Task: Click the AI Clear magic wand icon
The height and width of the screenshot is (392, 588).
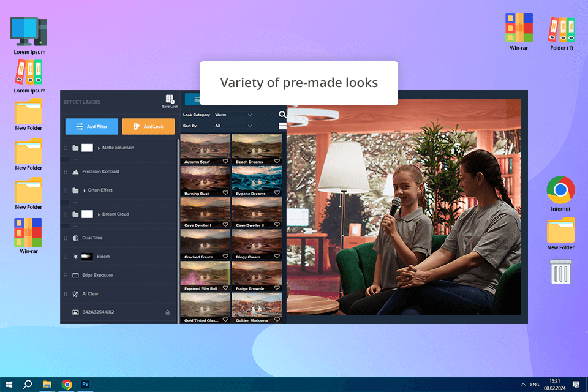Action: (x=75, y=294)
